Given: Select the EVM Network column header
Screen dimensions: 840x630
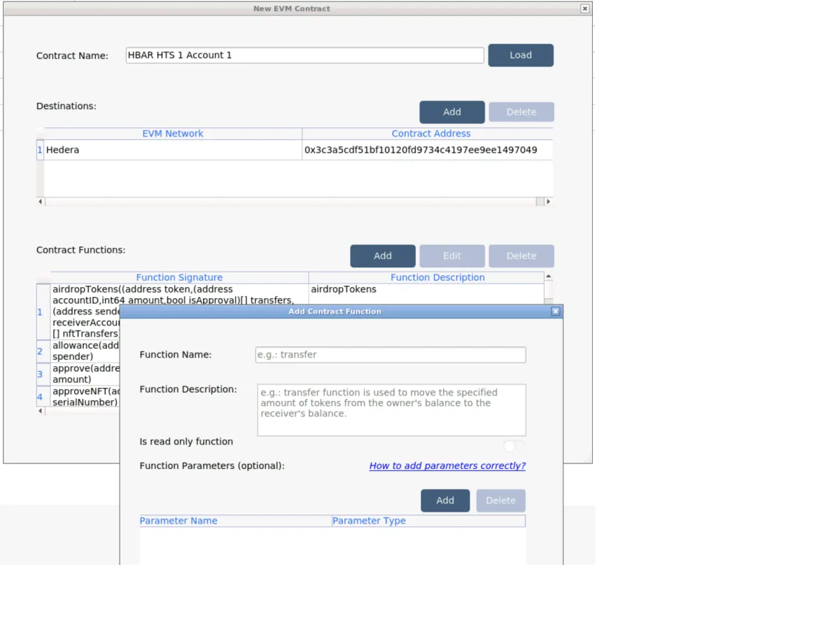Looking at the screenshot, I should [173, 134].
